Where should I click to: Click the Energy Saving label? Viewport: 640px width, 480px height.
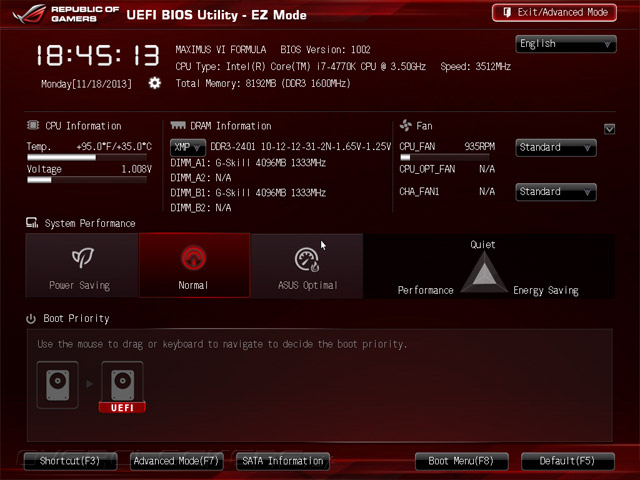click(546, 291)
